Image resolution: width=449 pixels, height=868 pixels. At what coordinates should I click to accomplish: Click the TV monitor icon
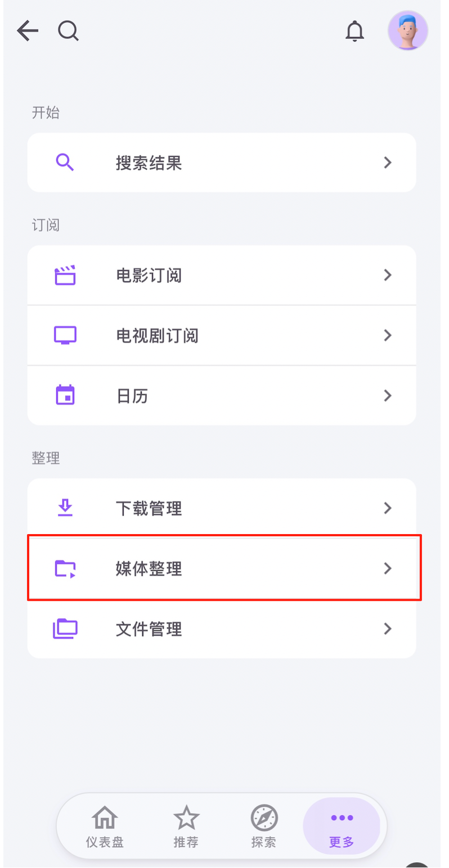point(65,336)
